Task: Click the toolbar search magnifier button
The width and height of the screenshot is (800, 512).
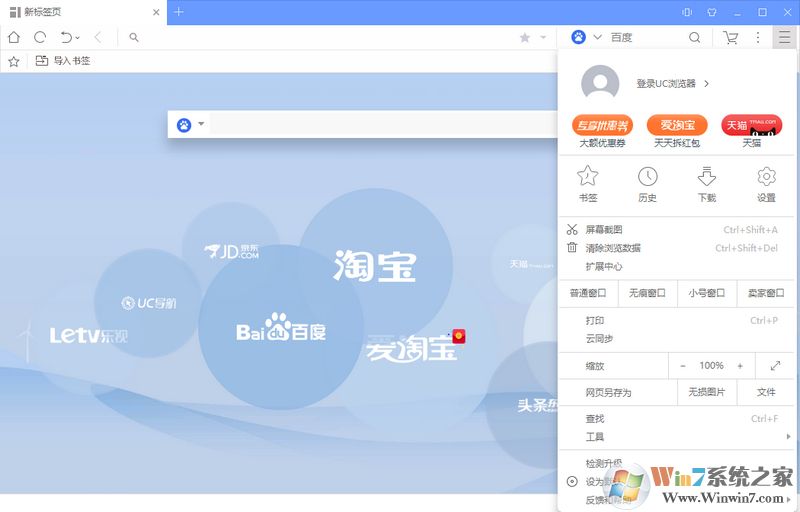Action: (694, 37)
